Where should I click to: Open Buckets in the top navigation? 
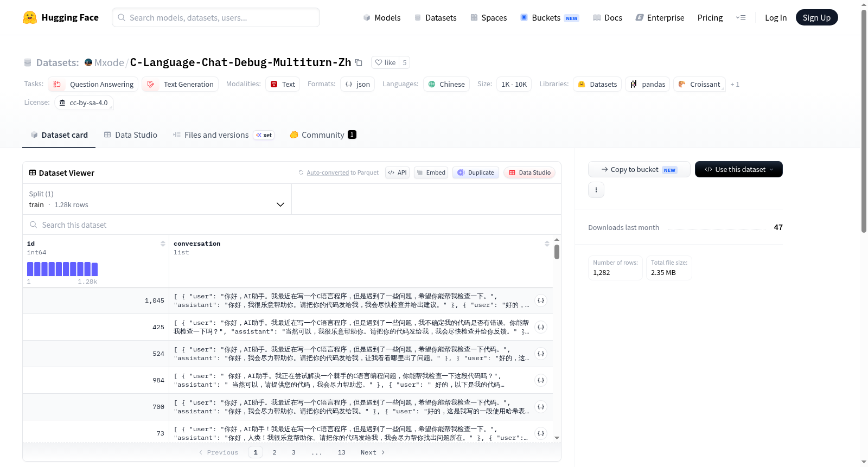(550, 17)
